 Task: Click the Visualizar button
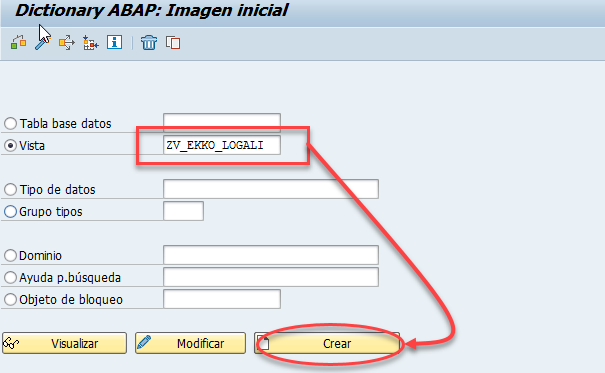point(64,343)
